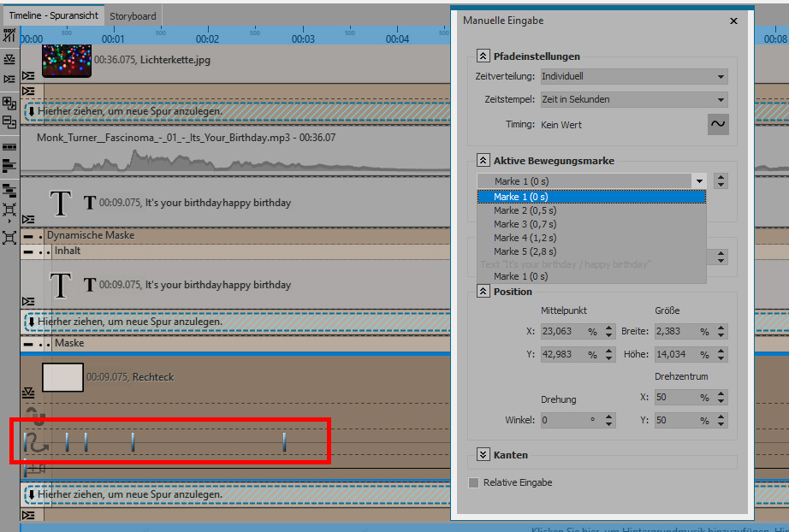This screenshot has height=532, width=789.
Task: Open the Zeitverteilung dropdown
Action: (x=633, y=76)
